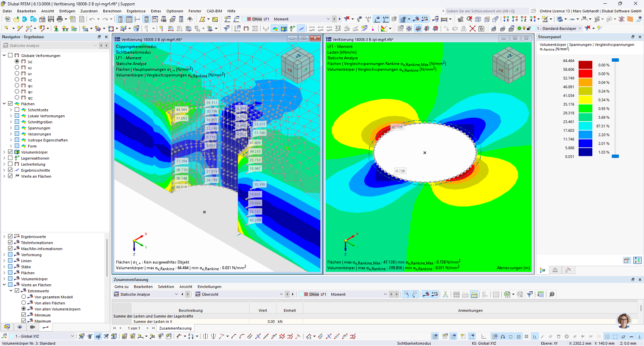Set view along the Z axis
The image size is (644, 346).
[524, 19]
